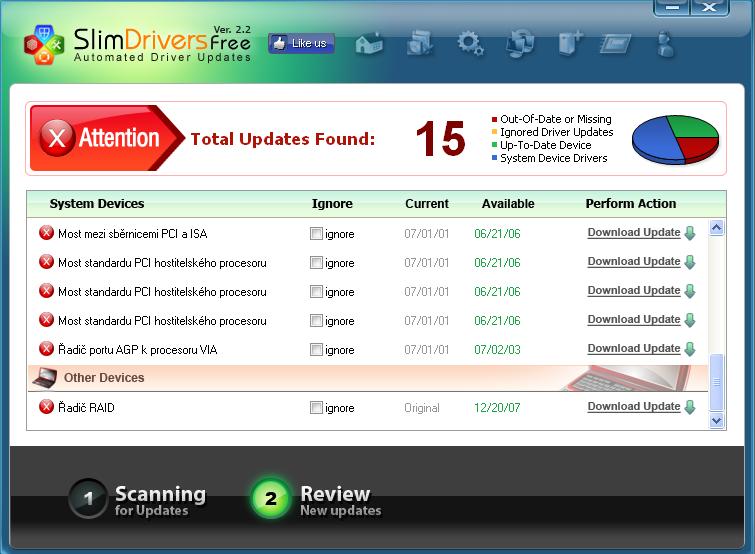The width and height of the screenshot is (755, 554).
Task: Download Update for Řadič RAID
Action: click(x=634, y=407)
